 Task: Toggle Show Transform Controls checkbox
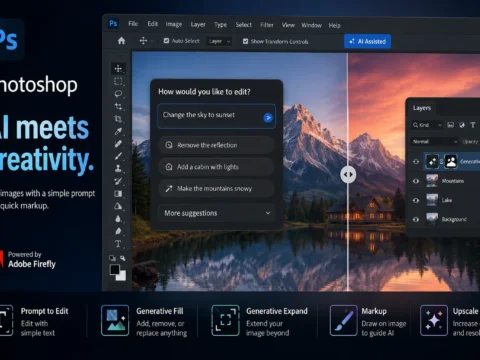coord(245,41)
